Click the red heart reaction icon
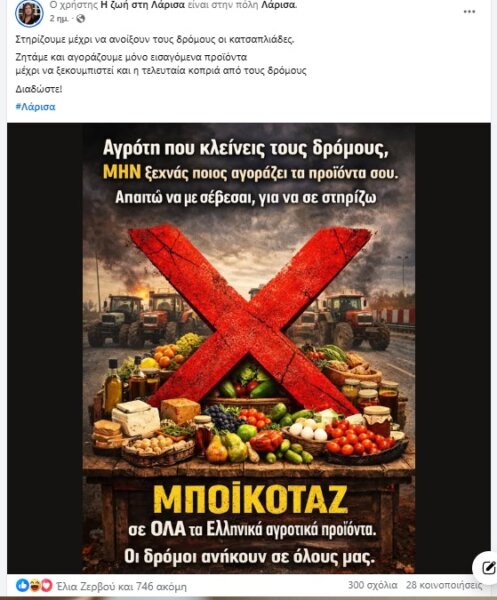The height and width of the screenshot is (600, 497). point(46,585)
